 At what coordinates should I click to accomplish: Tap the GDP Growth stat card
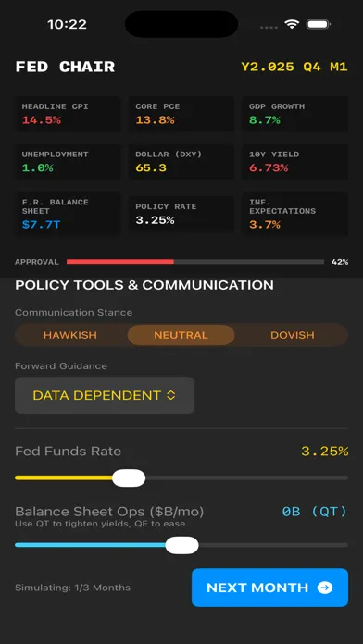(x=295, y=114)
